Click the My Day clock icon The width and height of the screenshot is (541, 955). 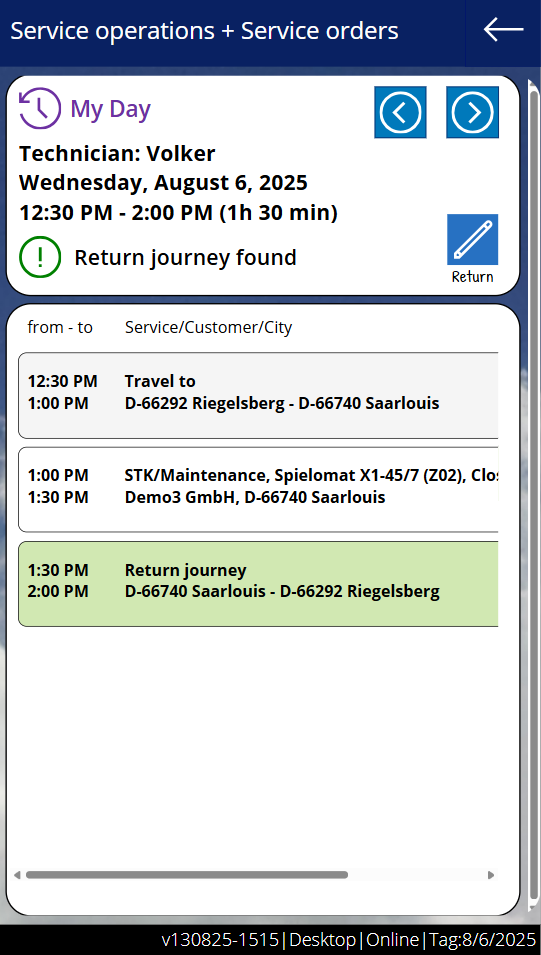40,108
